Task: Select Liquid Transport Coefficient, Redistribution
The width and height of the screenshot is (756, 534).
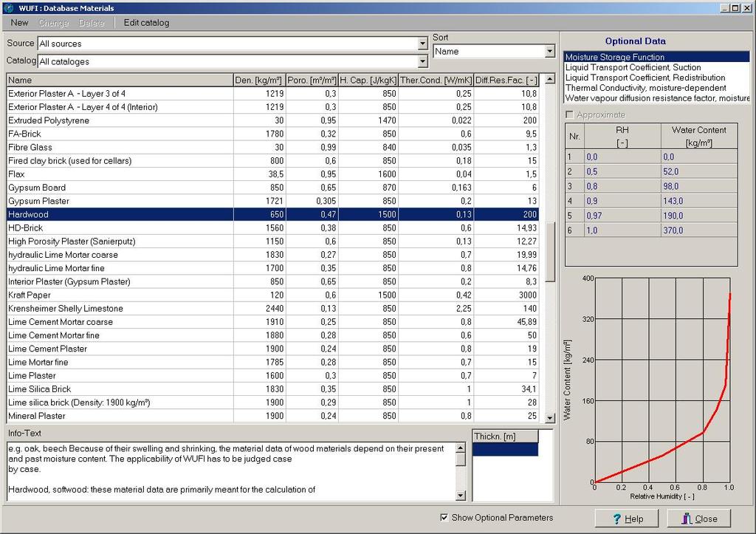Action: pos(656,78)
